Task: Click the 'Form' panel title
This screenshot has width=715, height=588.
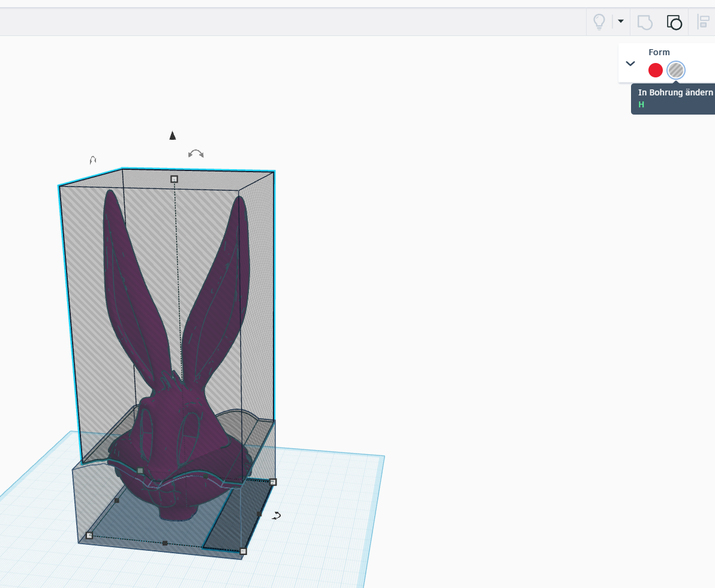Action: pyautogui.click(x=659, y=52)
